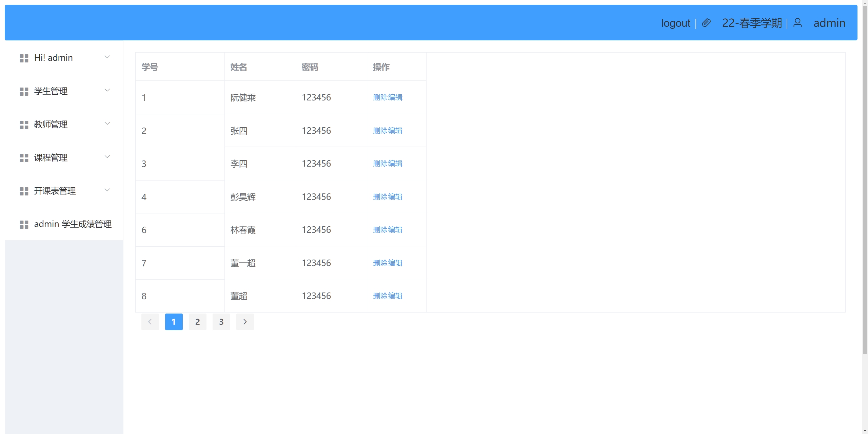The height and width of the screenshot is (434, 868).
Task: Open the 学生管理 sidebar menu
Action: click(64, 91)
